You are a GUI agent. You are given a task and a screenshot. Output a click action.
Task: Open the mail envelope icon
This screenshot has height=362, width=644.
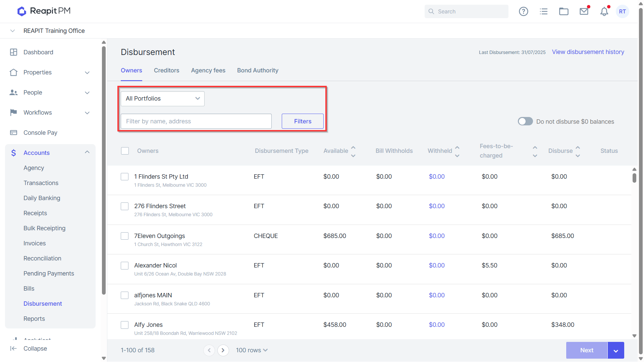coord(584,11)
